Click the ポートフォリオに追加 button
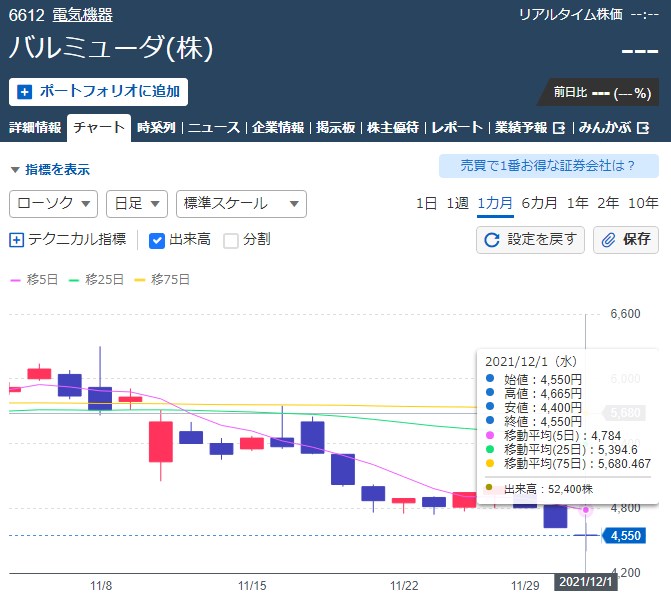671x603 pixels. (98, 92)
